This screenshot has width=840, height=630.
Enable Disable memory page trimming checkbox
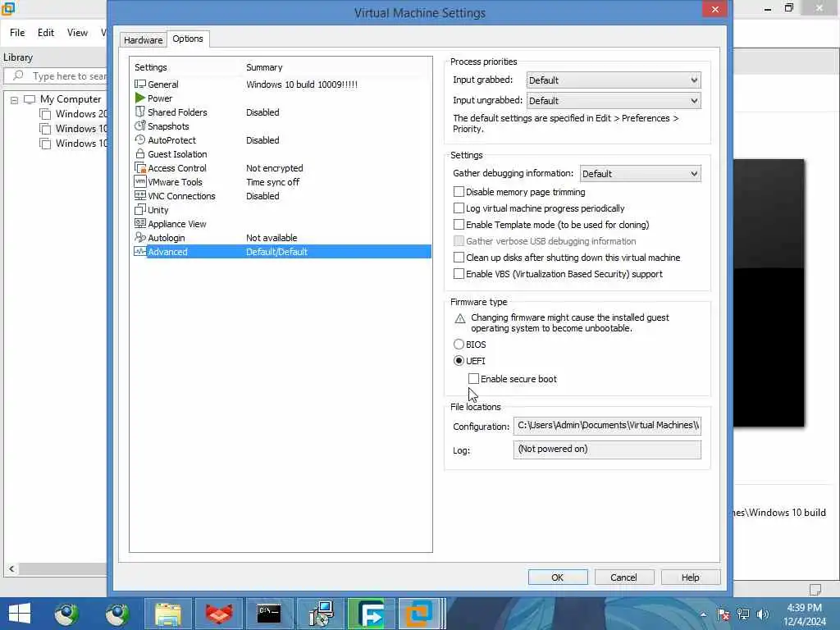(459, 192)
